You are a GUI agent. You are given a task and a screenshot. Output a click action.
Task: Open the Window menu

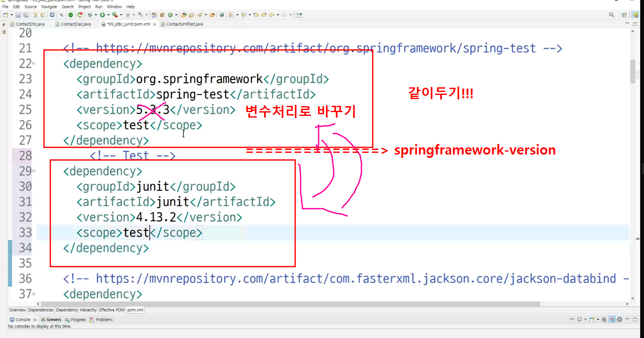(x=114, y=7)
